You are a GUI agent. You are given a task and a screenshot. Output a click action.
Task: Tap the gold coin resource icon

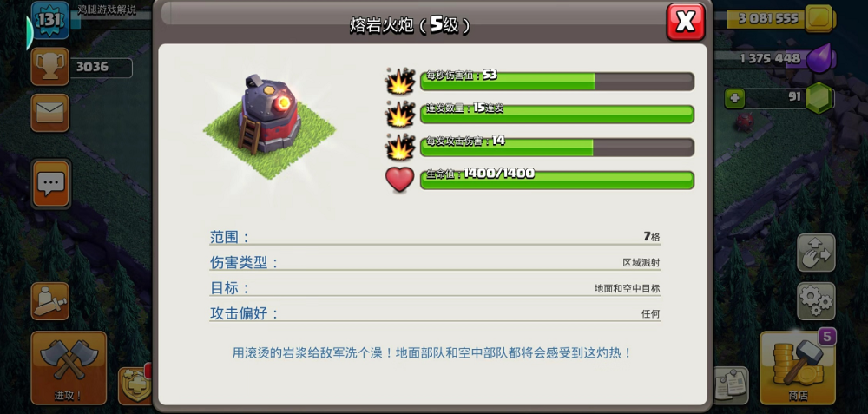[819, 19]
